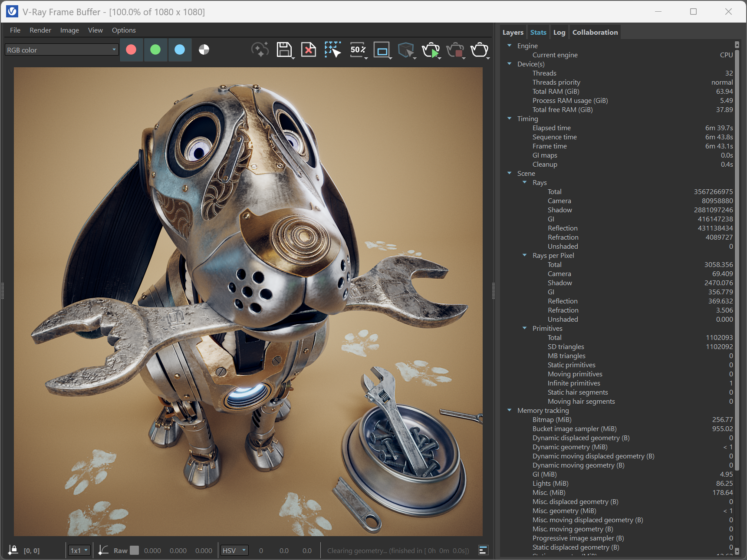The width and height of the screenshot is (747, 560).
Task: Collapse the Device(s) section
Action: click(x=509, y=63)
